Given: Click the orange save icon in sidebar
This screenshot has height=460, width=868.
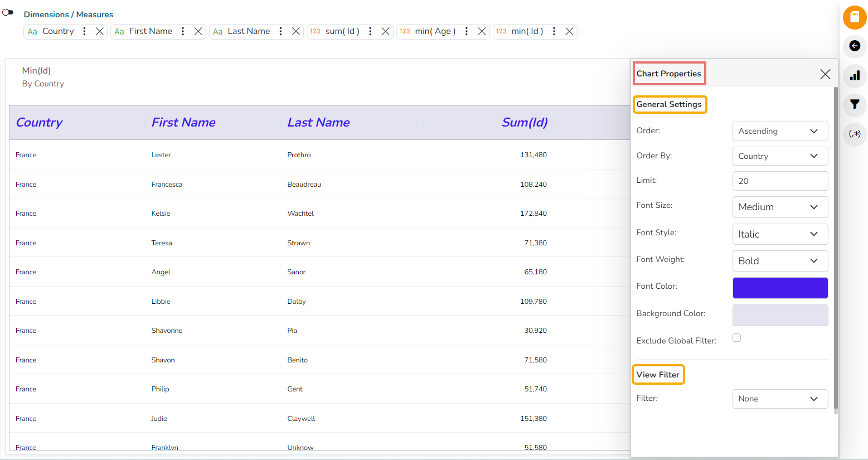Looking at the screenshot, I should [854, 17].
